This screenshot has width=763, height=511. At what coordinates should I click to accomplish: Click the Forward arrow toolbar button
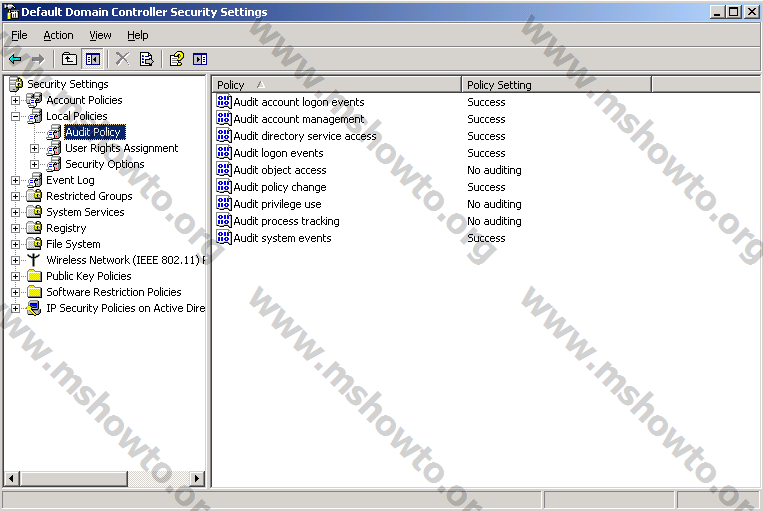[37, 59]
